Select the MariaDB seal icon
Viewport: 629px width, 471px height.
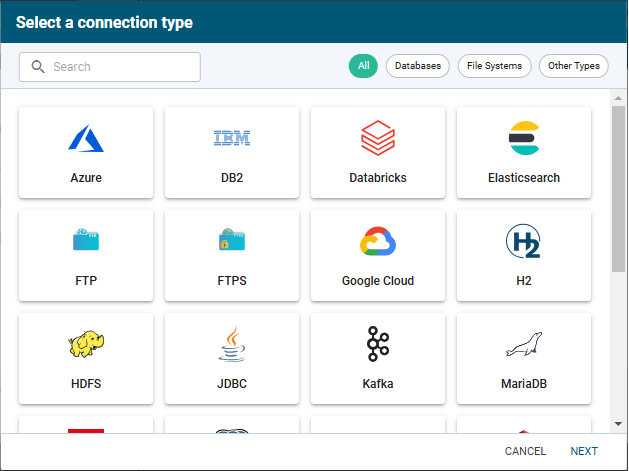tap(524, 344)
